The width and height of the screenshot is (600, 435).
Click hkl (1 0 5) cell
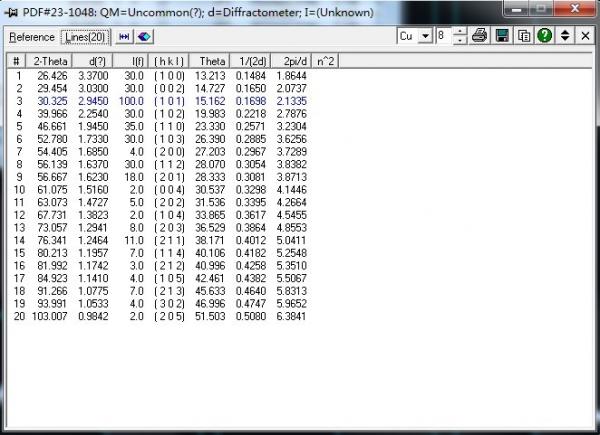tap(169, 278)
